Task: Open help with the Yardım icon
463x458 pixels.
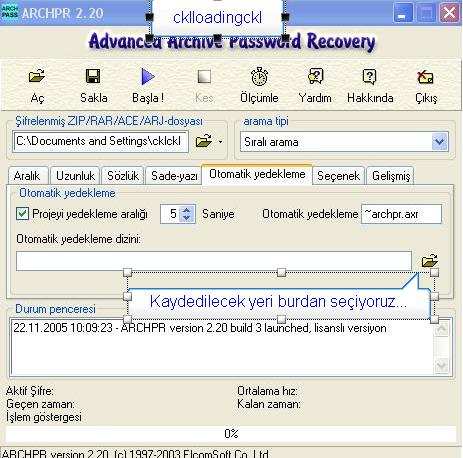Action: [315, 76]
